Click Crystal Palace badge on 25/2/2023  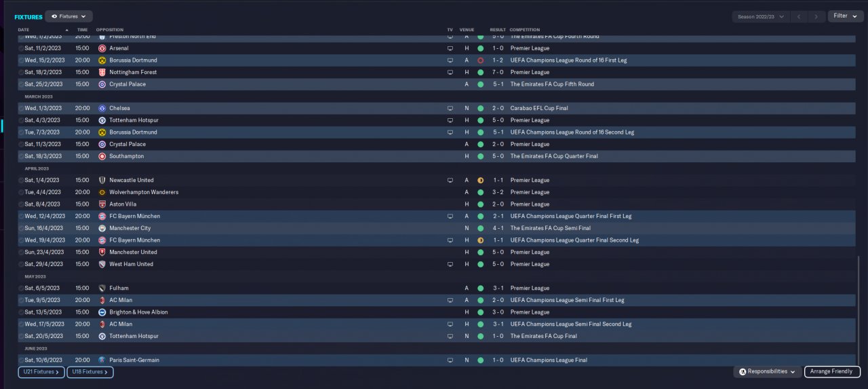coord(102,85)
